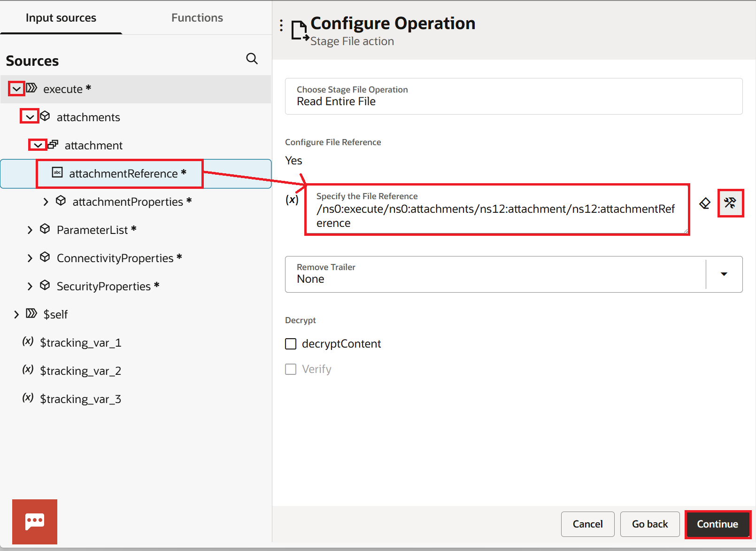Viewport: 756px width, 551px height.
Task: Expand the $self node
Action: point(16,314)
